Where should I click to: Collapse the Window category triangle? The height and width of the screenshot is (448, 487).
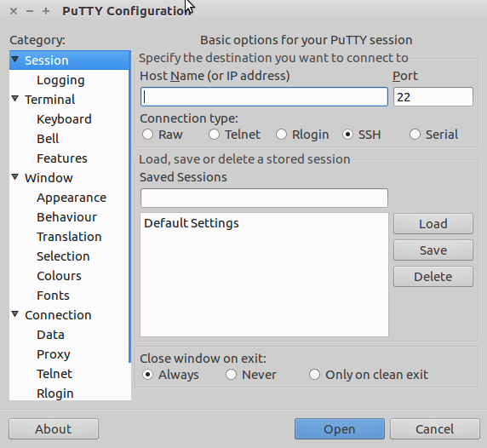click(x=15, y=177)
